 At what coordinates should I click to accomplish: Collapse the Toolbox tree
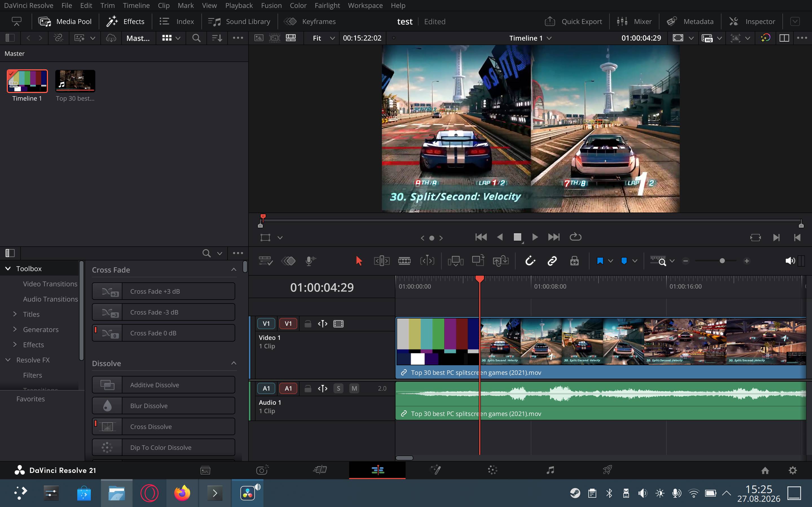click(8, 269)
